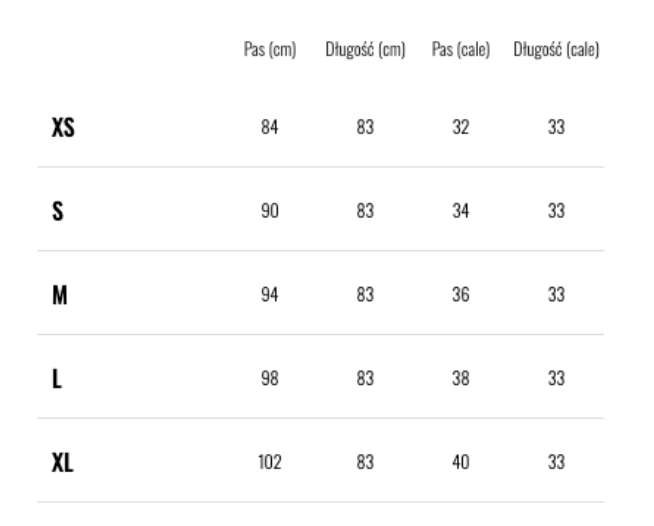Click inch waist value 32 for XS
654x526 pixels.
click(460, 128)
